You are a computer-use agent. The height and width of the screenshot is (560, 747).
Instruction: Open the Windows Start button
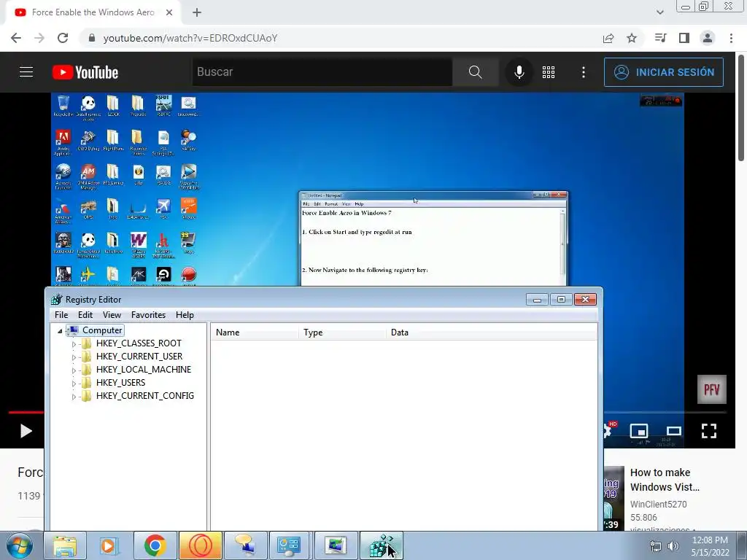point(20,545)
